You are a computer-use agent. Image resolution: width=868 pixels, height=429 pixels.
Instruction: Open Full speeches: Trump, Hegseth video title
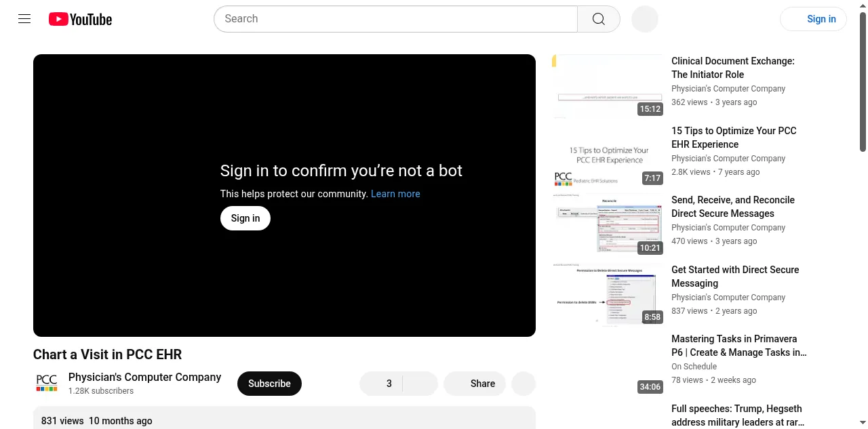point(738,415)
